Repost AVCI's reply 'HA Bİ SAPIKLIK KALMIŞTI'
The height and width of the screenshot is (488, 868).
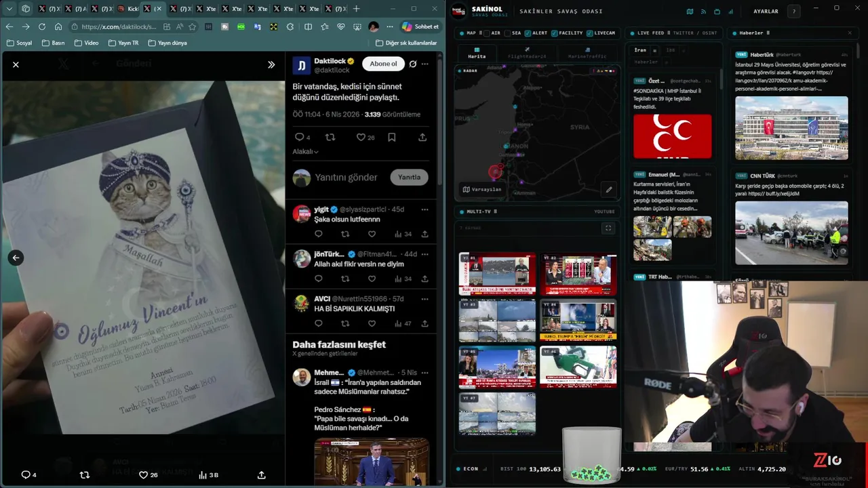pos(345,323)
